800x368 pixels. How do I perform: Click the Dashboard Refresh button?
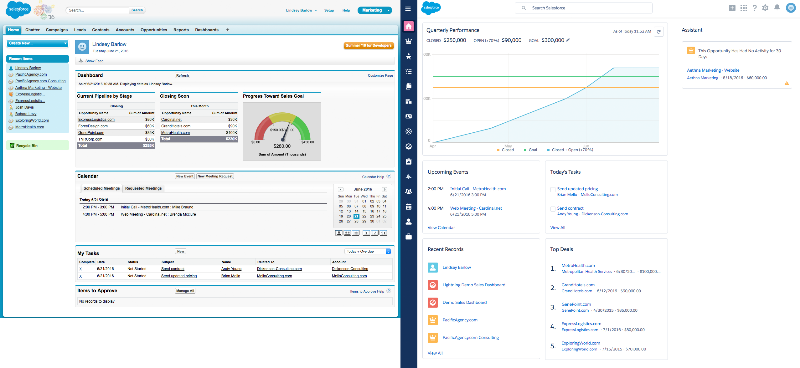click(x=183, y=76)
